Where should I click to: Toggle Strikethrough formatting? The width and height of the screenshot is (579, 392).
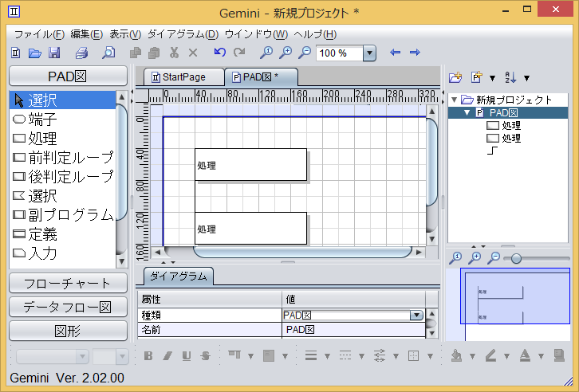click(x=206, y=355)
